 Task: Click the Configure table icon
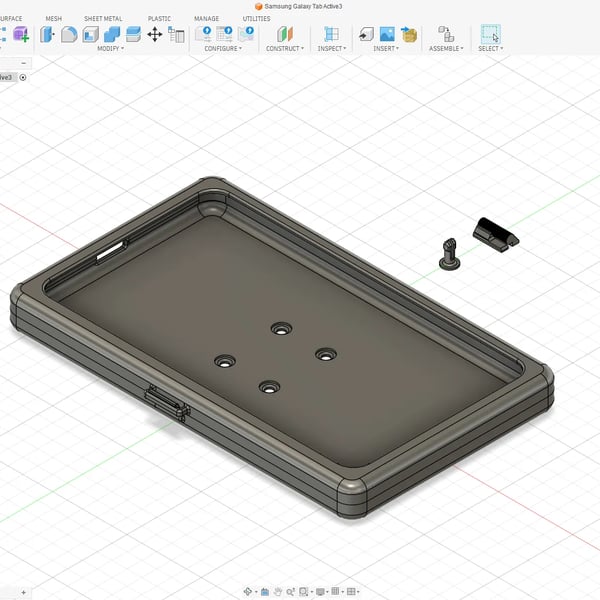coord(224,34)
